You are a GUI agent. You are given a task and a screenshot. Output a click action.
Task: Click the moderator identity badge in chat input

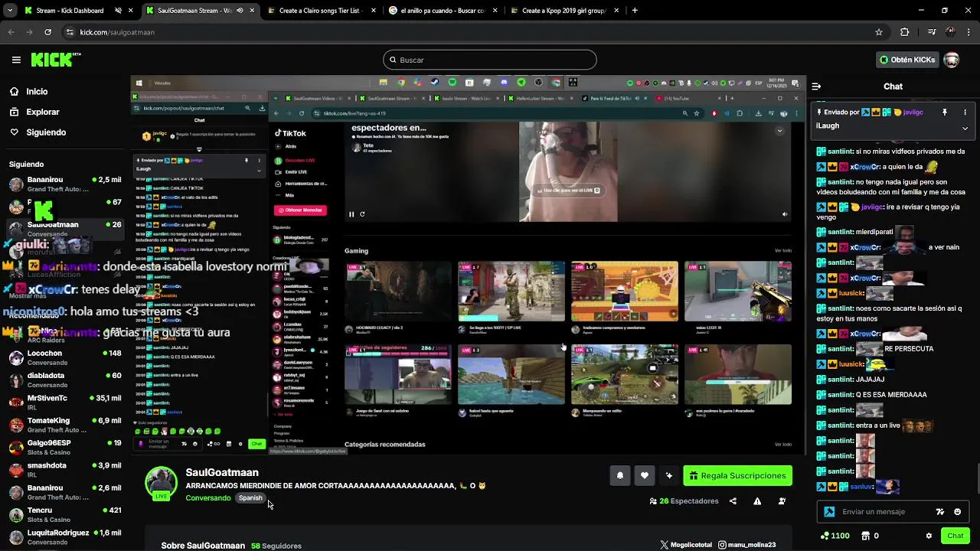coord(829,512)
